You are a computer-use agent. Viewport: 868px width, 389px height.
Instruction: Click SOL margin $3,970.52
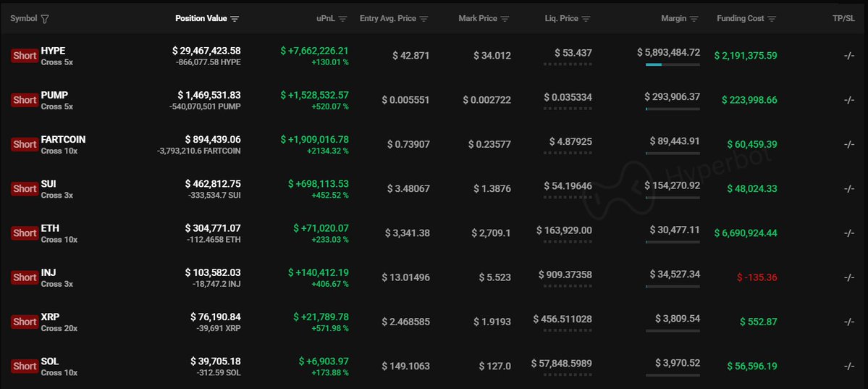678,364
